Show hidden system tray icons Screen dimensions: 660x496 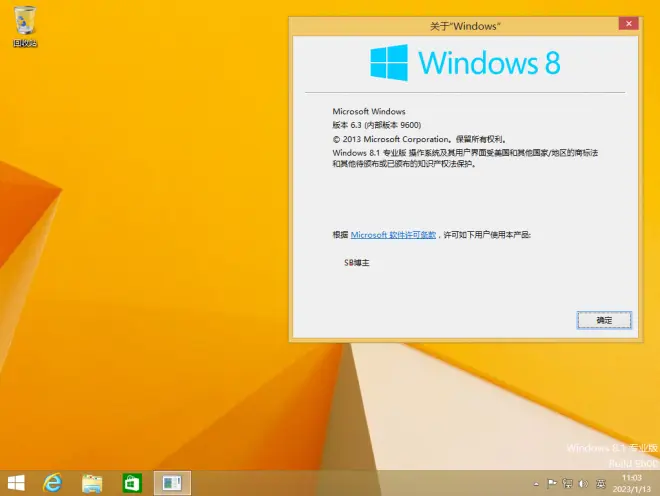tap(536, 484)
